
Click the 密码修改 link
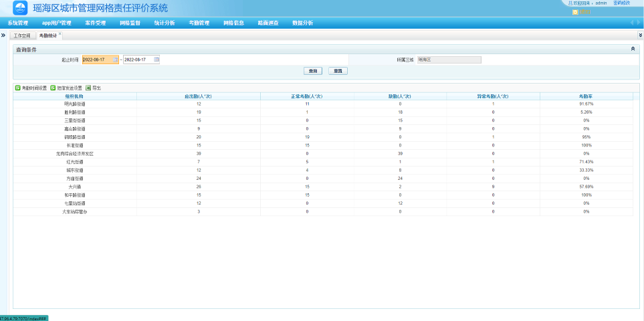coord(621,3)
